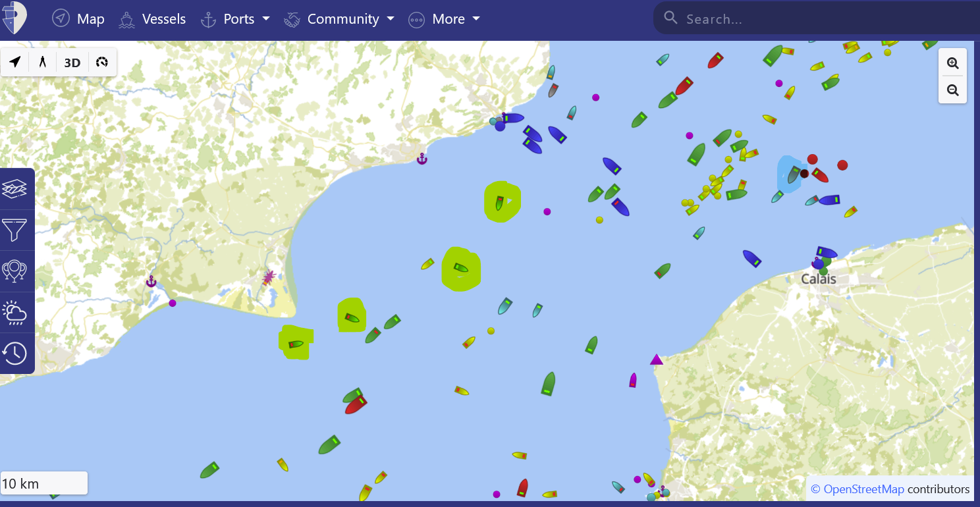This screenshot has width=980, height=507.
Task: Open the vessel filter funnel
Action: pyautogui.click(x=14, y=230)
